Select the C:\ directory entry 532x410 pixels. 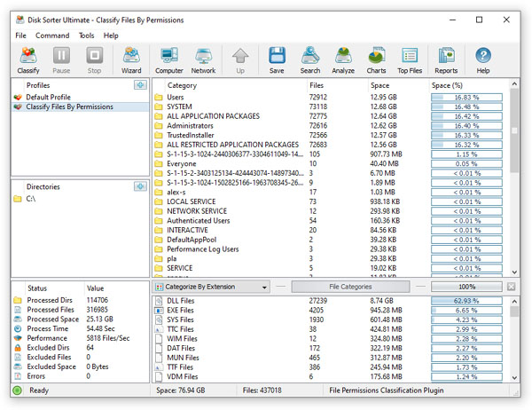pyautogui.click(x=80, y=199)
